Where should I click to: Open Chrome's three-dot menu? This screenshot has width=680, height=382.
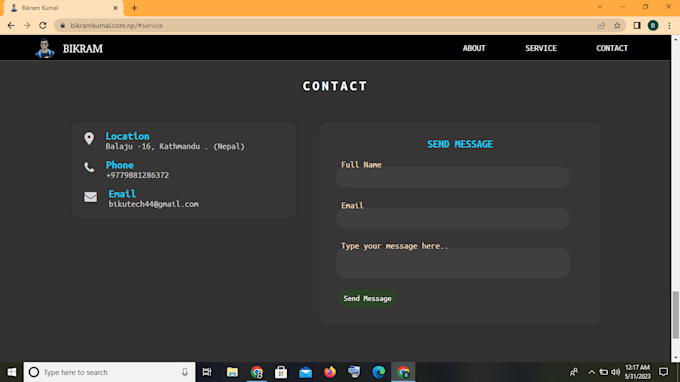pos(669,26)
